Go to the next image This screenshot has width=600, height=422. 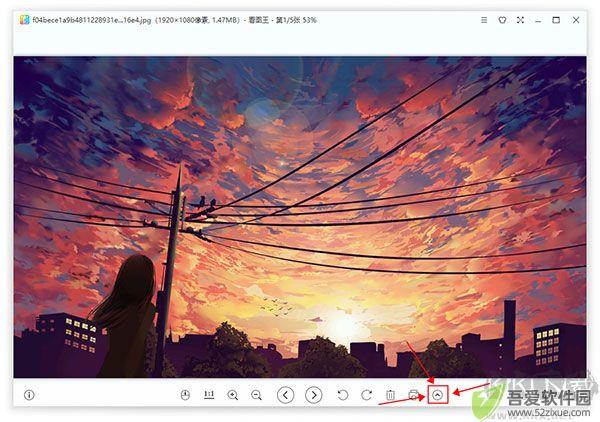tap(314, 395)
